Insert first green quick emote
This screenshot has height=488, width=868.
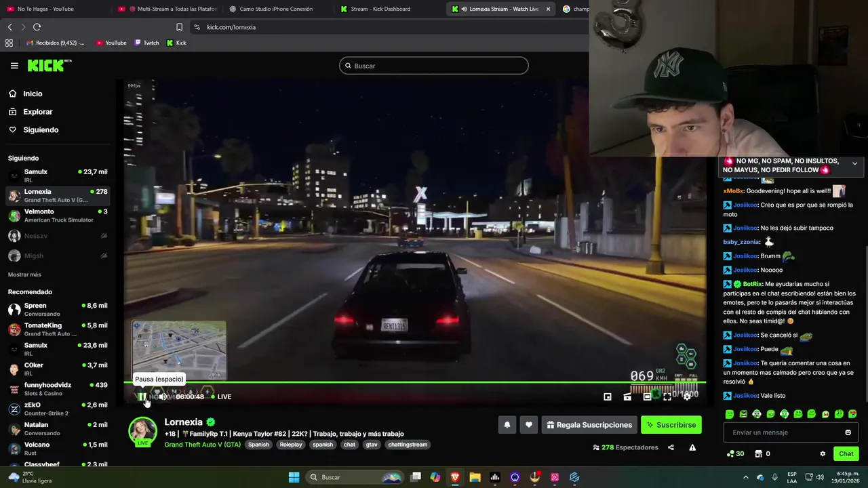pos(730,414)
